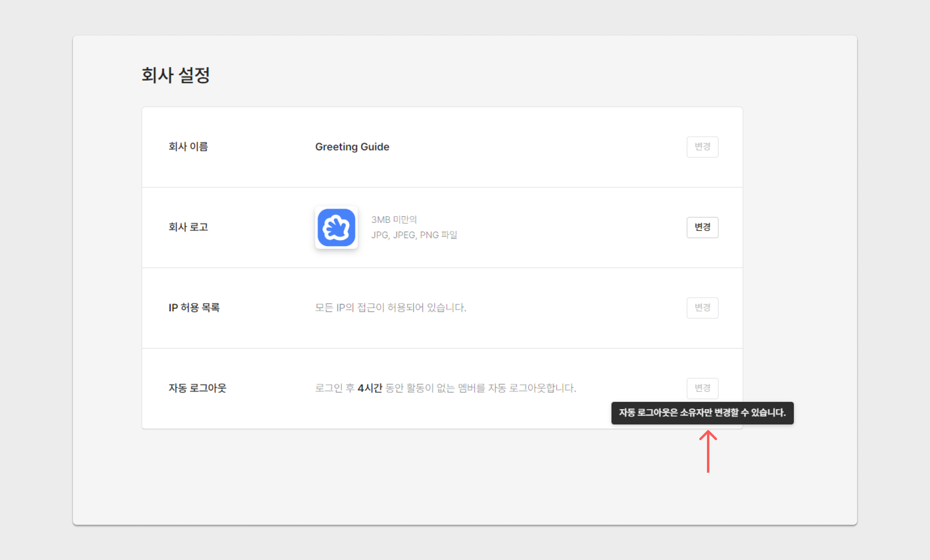Click the 모든 IP의 접근이 허용되어 있습니다 text
Image resolution: width=930 pixels, height=560 pixels.
pos(390,308)
